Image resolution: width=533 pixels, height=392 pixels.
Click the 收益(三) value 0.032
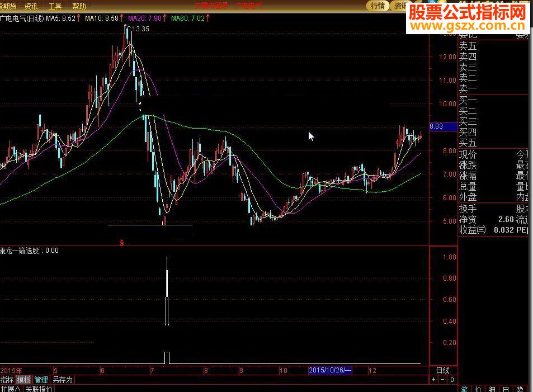pyautogui.click(x=504, y=230)
